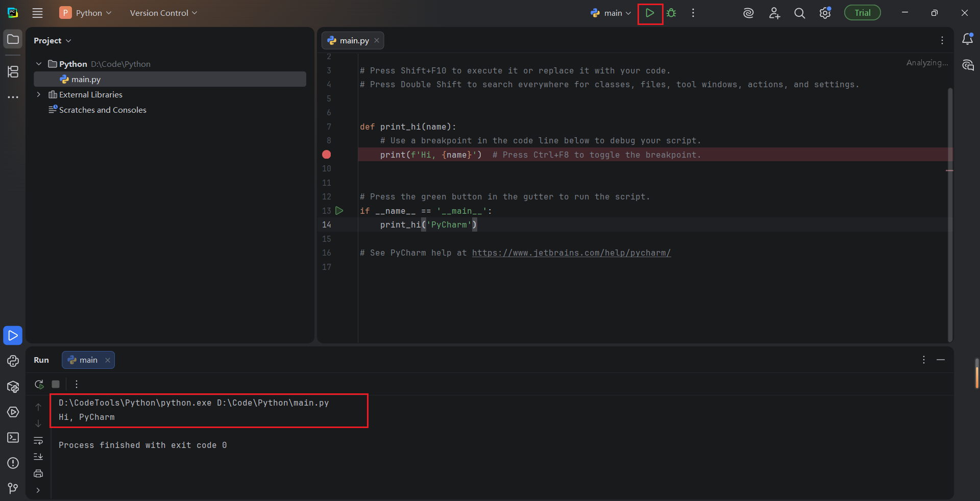Select main.py in project tree
980x501 pixels.
coord(170,79)
